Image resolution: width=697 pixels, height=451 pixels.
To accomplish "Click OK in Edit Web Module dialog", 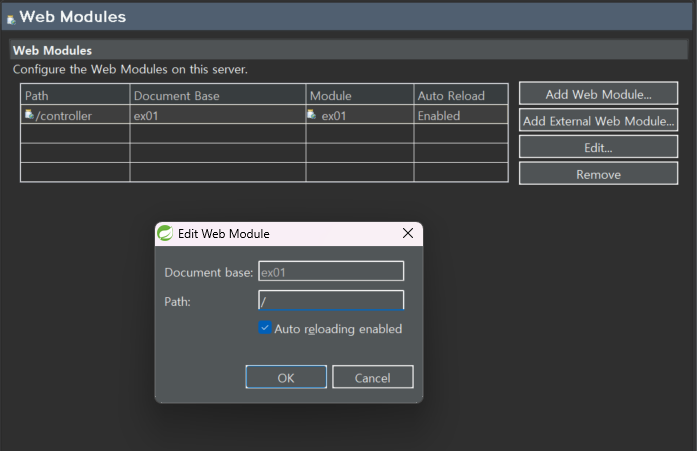I will click(286, 377).
